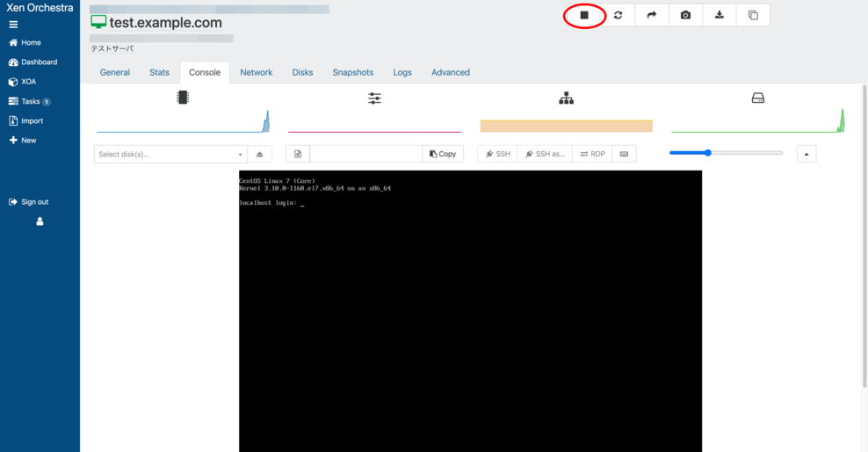Click the SSH as... button

tap(546, 154)
